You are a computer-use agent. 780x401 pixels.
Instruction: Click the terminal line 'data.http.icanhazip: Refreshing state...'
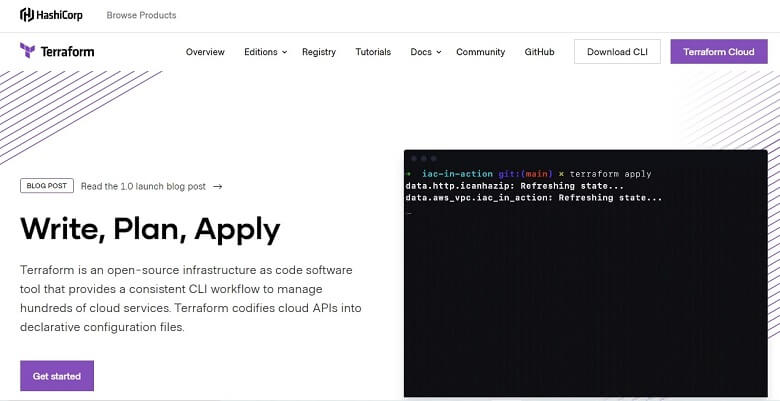coord(515,186)
